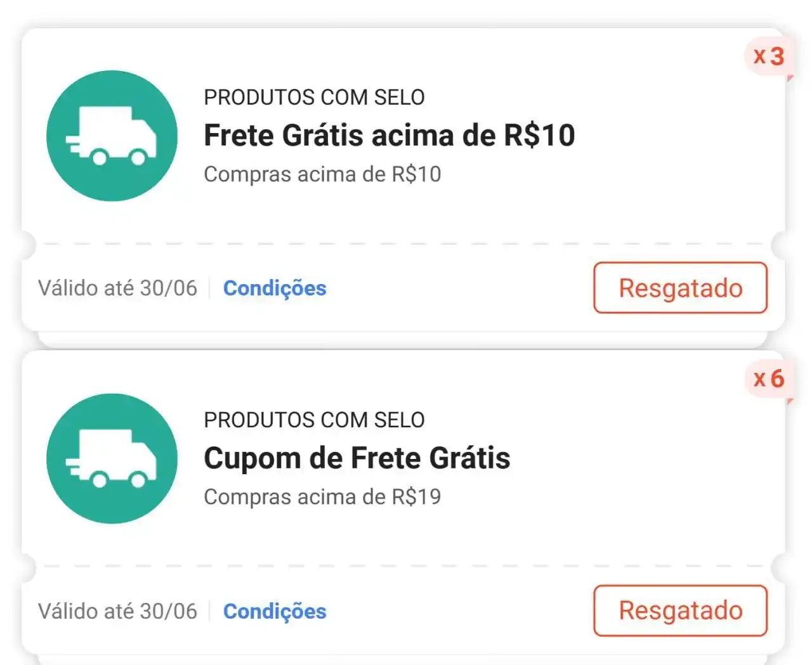Tap dashed divider line on the first coupon

403,243
